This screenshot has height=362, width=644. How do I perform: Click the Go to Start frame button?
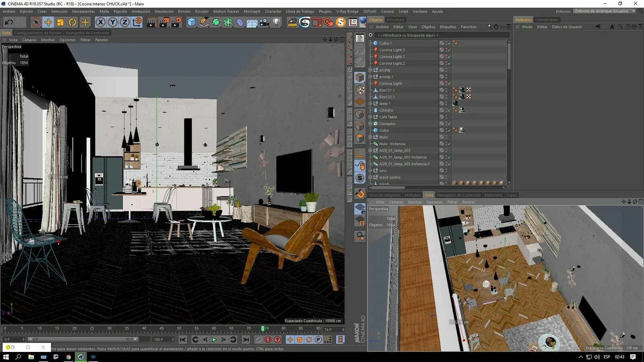point(183,339)
